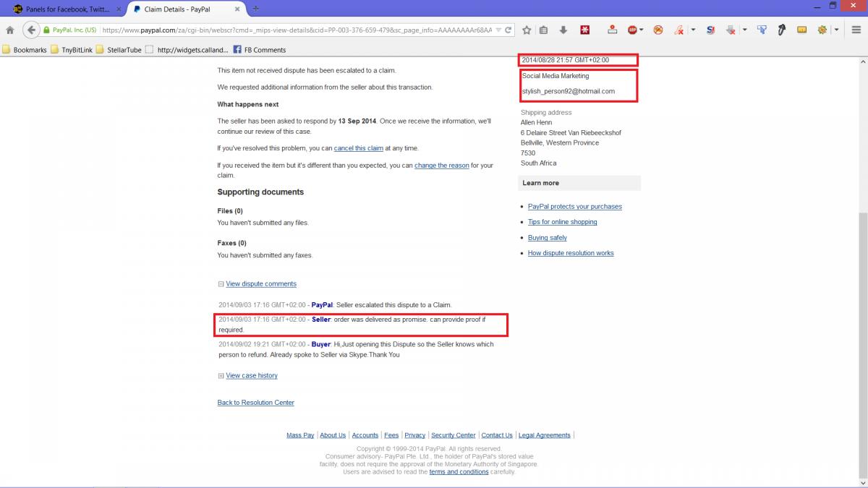Screen dimensions: 868x488
Task: Open the Legal Agreements footer link
Action: pyautogui.click(x=545, y=435)
